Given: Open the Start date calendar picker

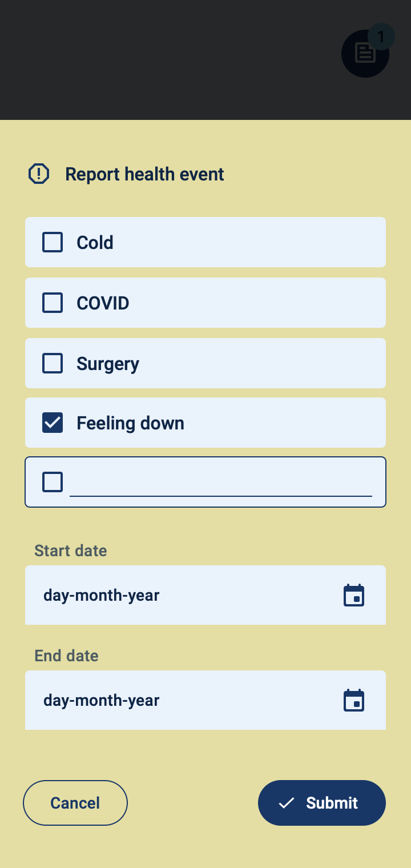Looking at the screenshot, I should [354, 596].
